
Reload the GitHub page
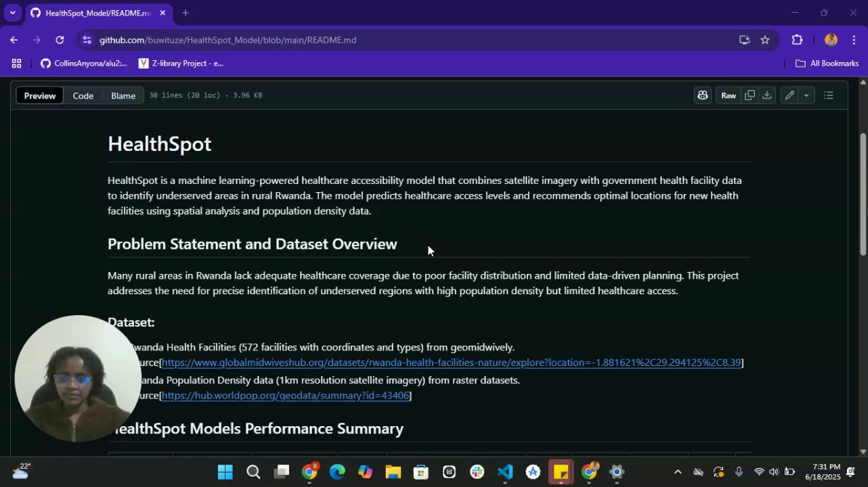[x=60, y=40]
